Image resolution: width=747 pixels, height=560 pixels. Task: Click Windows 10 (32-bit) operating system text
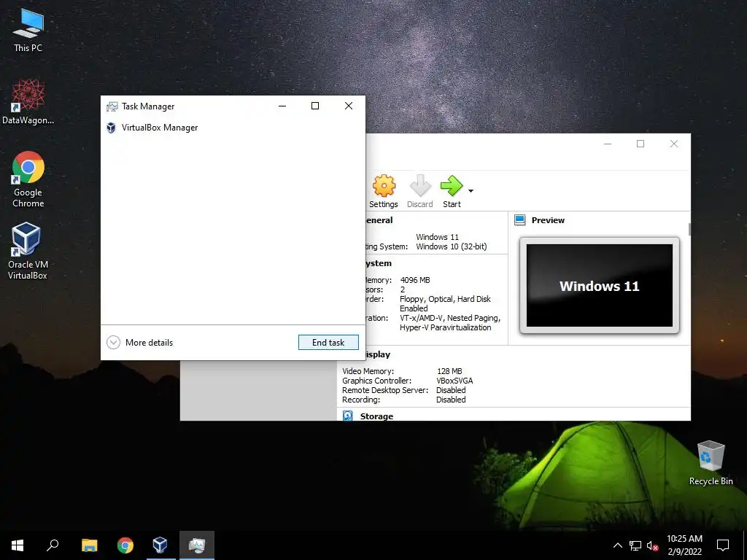tap(451, 246)
